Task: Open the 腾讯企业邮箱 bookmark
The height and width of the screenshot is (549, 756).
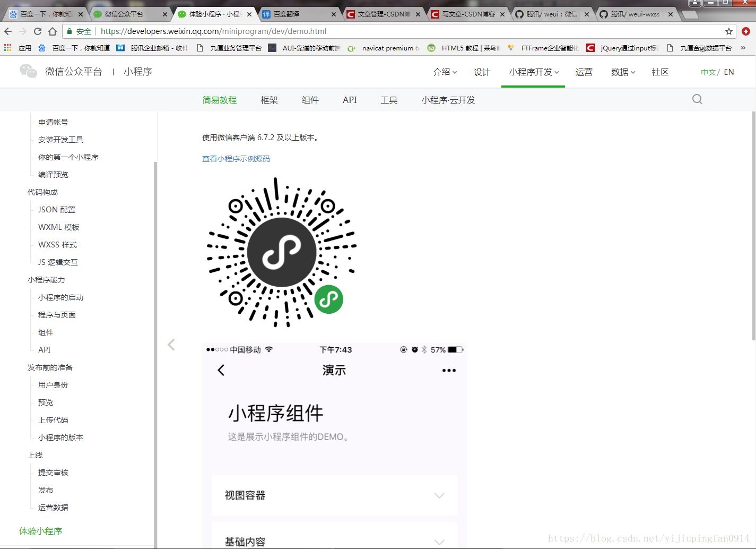Action: coord(152,48)
